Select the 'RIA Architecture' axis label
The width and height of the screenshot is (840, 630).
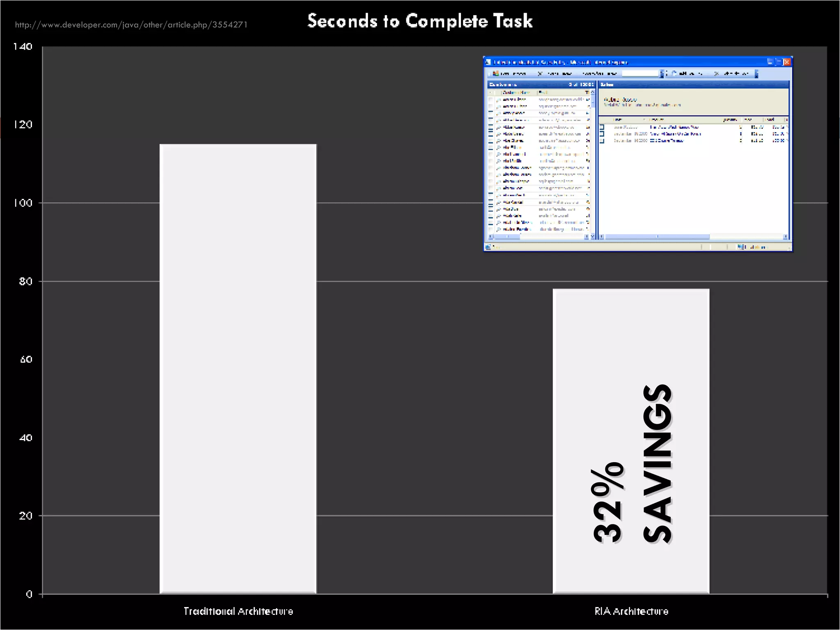631,611
